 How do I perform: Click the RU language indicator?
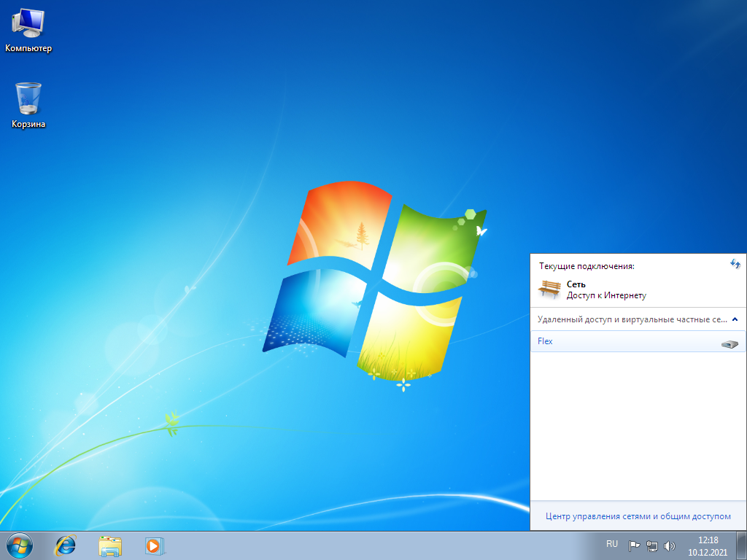point(612,544)
